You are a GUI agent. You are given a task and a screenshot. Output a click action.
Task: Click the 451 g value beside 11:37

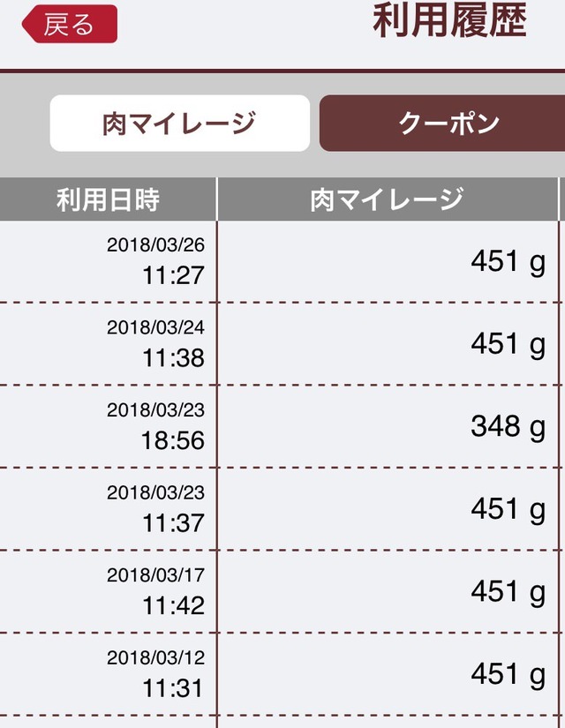[507, 509]
